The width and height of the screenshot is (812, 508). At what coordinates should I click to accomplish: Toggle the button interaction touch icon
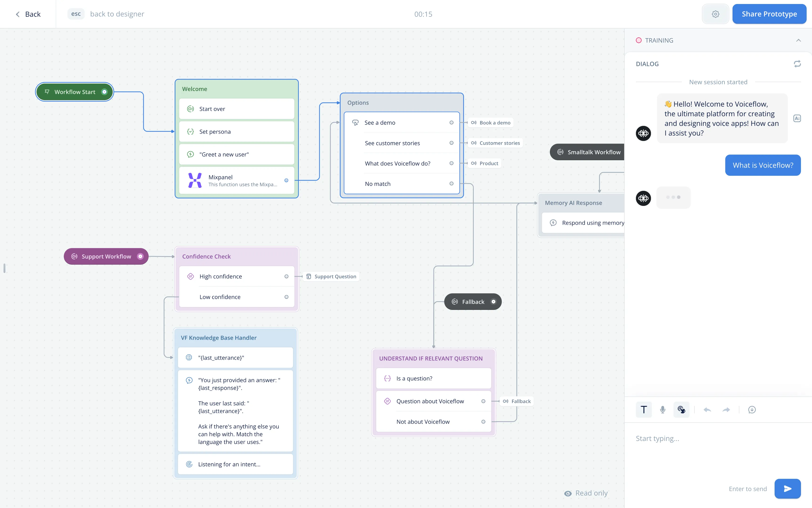681,410
